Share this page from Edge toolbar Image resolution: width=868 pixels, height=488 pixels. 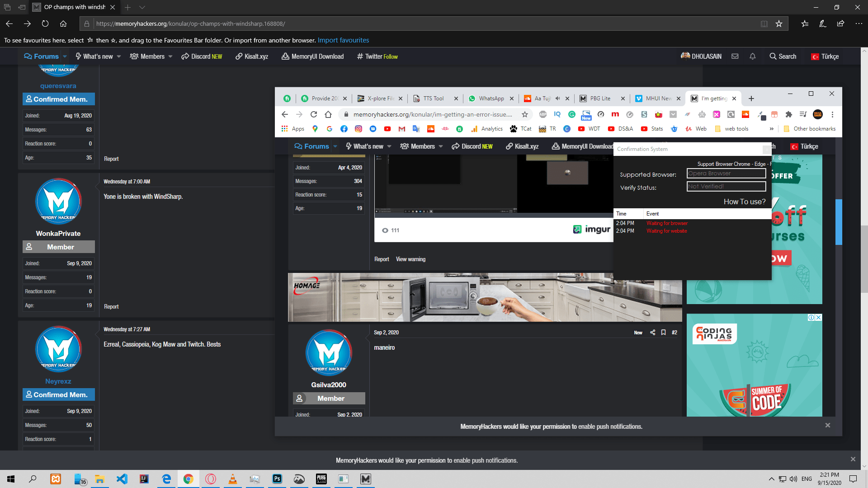[840, 23]
